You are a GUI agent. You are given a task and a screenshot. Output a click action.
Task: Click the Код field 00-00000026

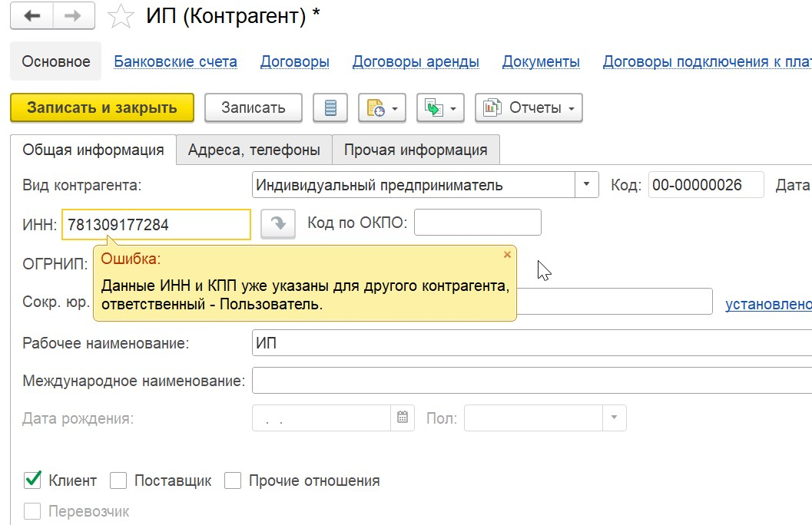706,185
